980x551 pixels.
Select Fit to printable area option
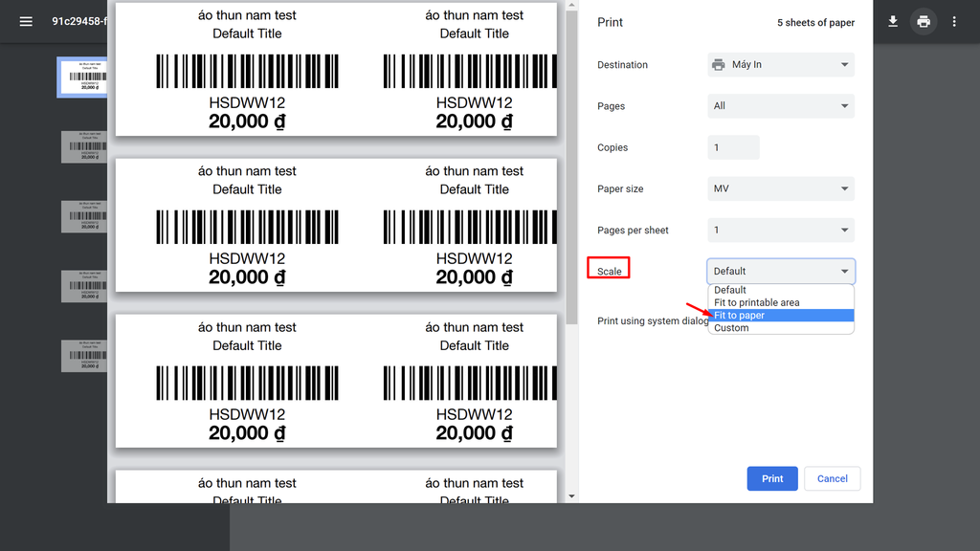(x=781, y=302)
